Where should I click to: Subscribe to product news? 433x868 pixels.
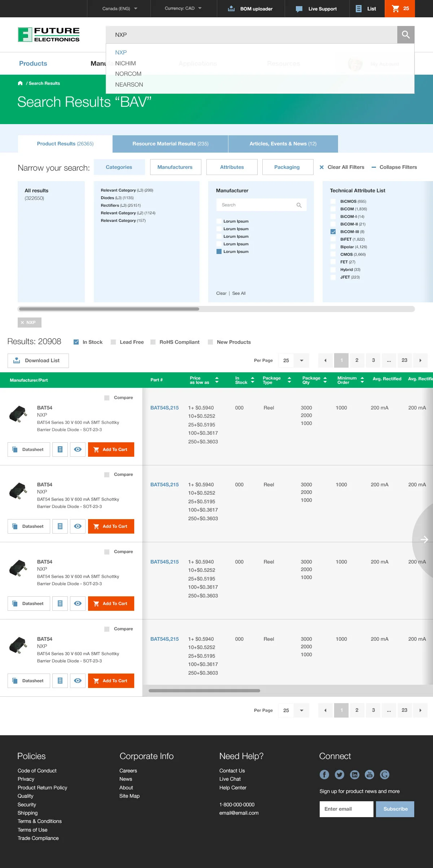(x=395, y=809)
